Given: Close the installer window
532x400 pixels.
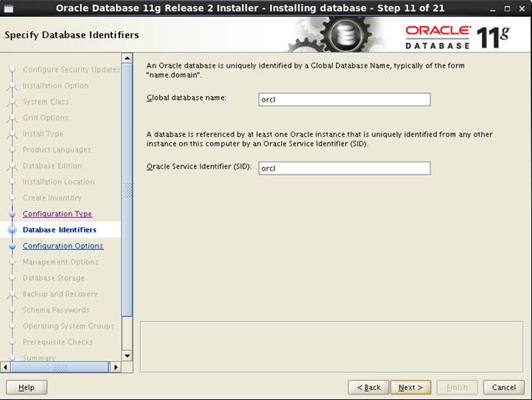Looking at the screenshot, I should click(522, 8).
